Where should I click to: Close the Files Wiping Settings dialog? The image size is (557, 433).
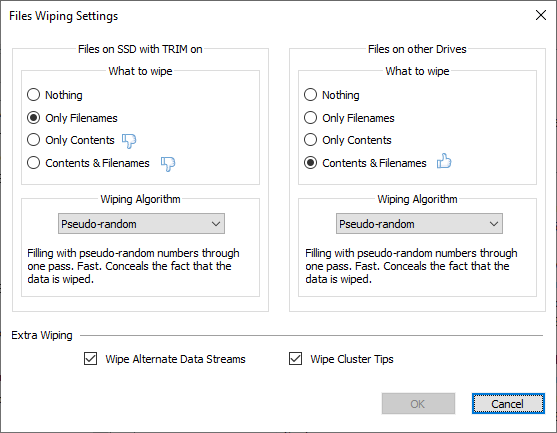point(541,15)
